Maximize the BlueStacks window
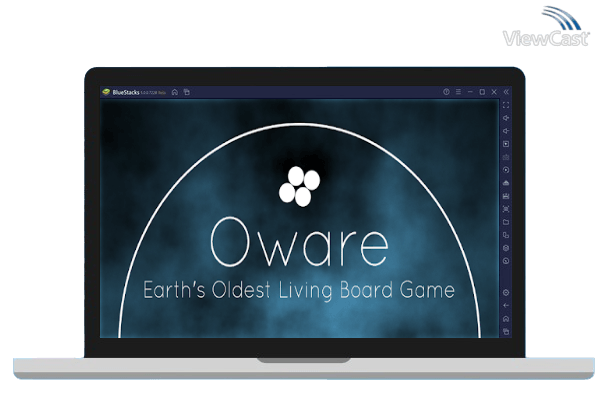The image size is (602, 414). pyautogui.click(x=482, y=92)
